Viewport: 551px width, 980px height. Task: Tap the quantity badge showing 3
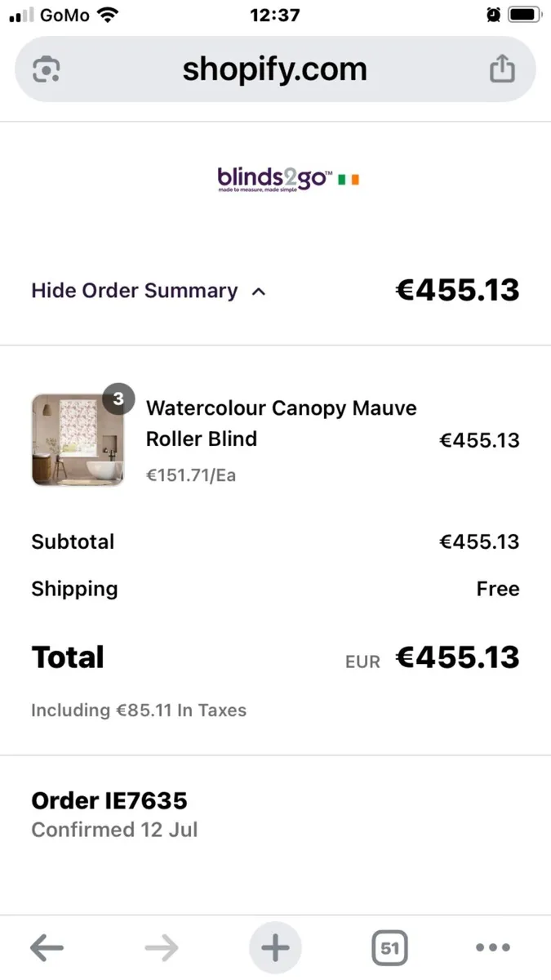(x=118, y=399)
